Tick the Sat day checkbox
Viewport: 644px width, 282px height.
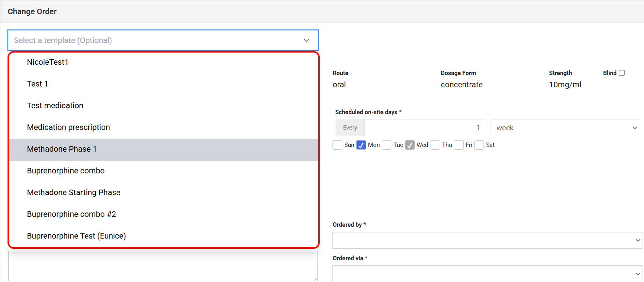pyautogui.click(x=479, y=145)
